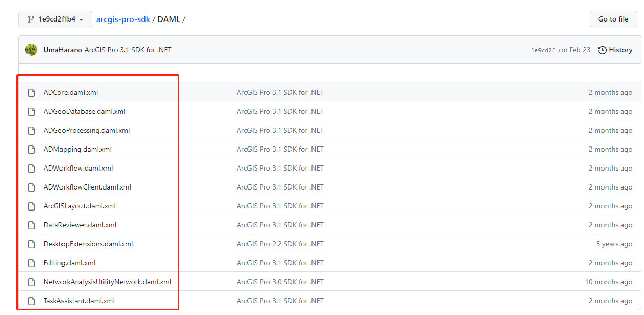Open the ADGeoDatabase.daml.xml file
The image size is (644, 315).
84,112
